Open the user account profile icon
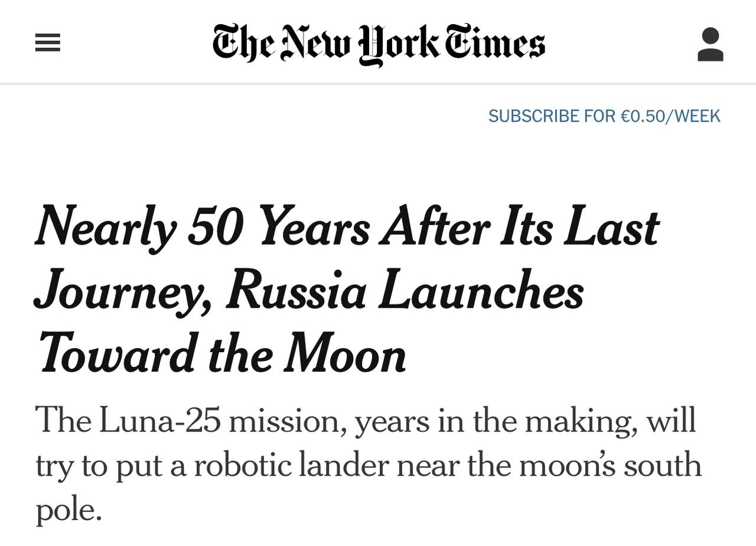 coord(710,44)
